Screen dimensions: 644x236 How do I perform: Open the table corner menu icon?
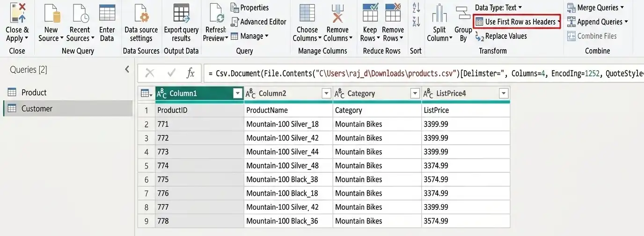pos(147,94)
